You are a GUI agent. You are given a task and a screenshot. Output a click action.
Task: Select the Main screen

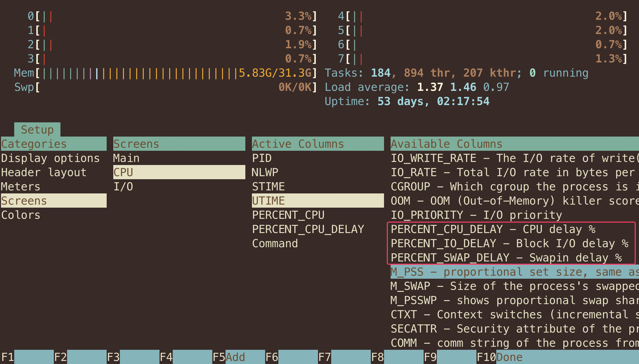click(x=179, y=158)
